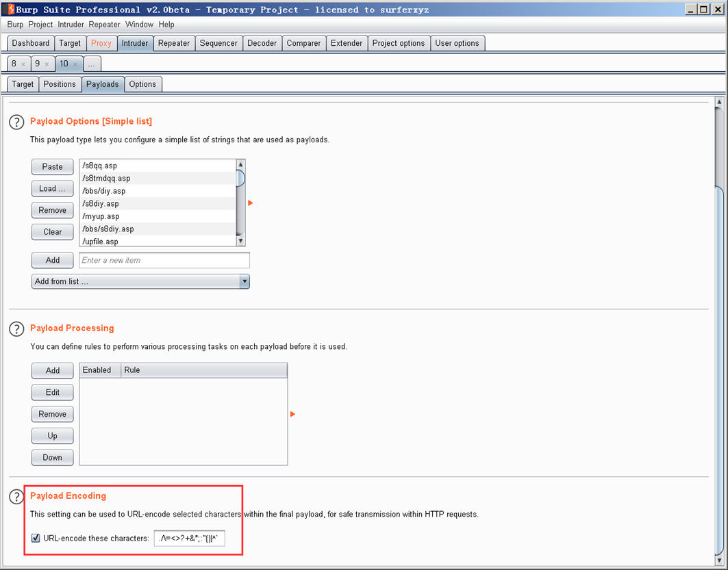
Task: Open help for Payload Encoding section
Action: click(x=16, y=496)
